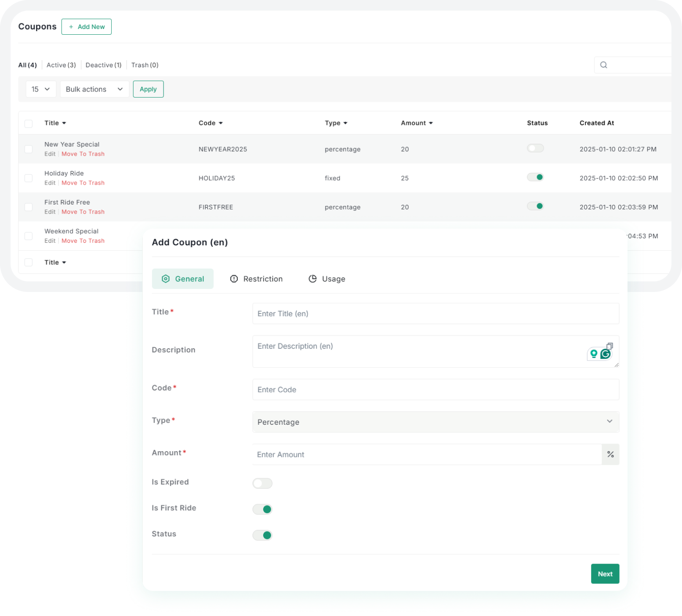Click the percent symbol beside Amount field
The width and height of the screenshot is (682, 616).
point(610,454)
